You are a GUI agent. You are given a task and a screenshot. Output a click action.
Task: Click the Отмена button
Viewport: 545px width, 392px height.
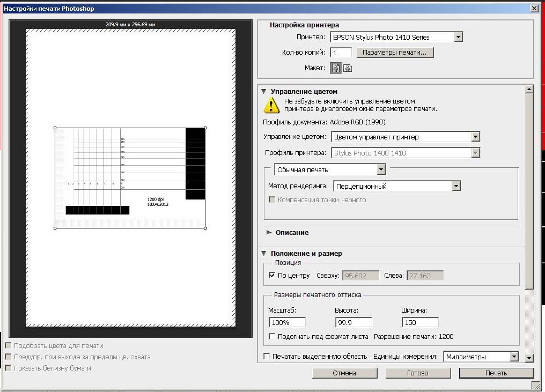coord(344,373)
